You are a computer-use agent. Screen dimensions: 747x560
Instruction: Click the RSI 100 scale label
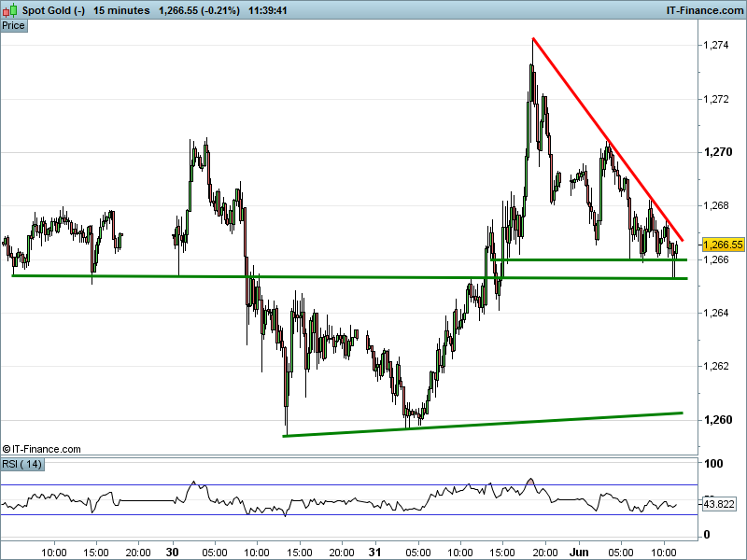(712, 463)
